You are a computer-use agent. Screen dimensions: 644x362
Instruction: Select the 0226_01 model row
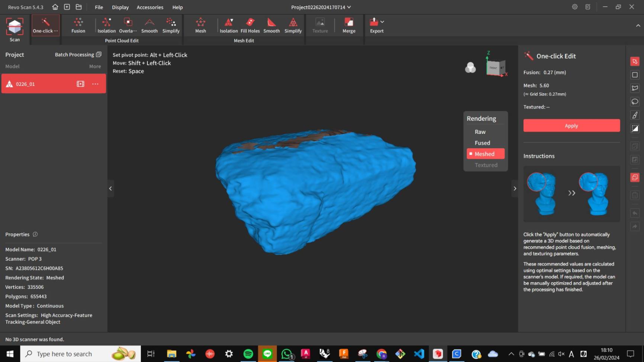(x=54, y=84)
